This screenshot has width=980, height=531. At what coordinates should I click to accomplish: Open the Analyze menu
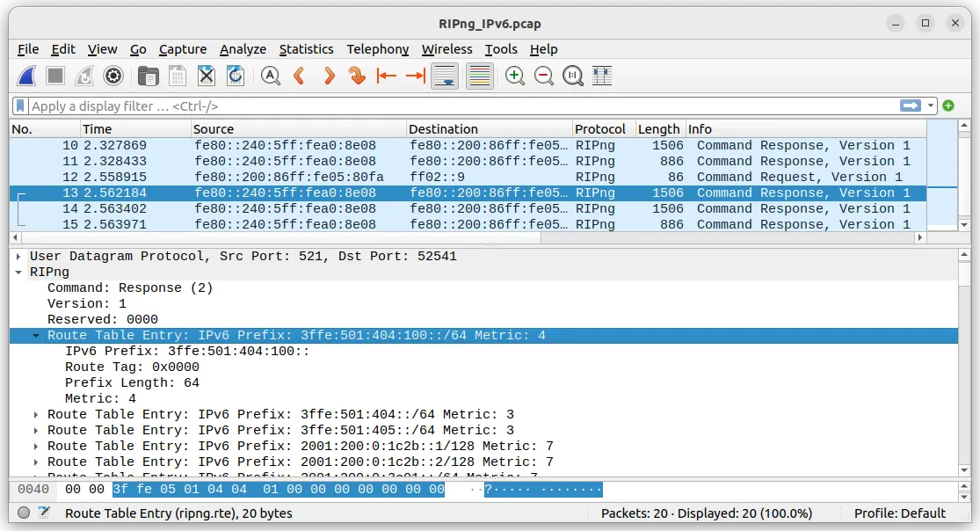[243, 49]
